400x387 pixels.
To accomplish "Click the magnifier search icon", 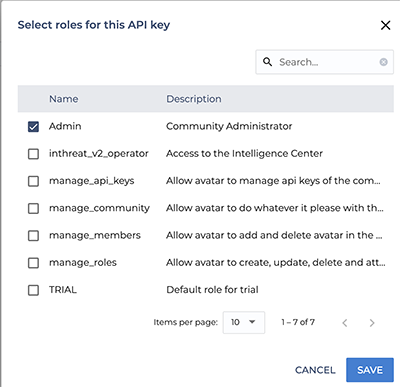I will point(267,62).
